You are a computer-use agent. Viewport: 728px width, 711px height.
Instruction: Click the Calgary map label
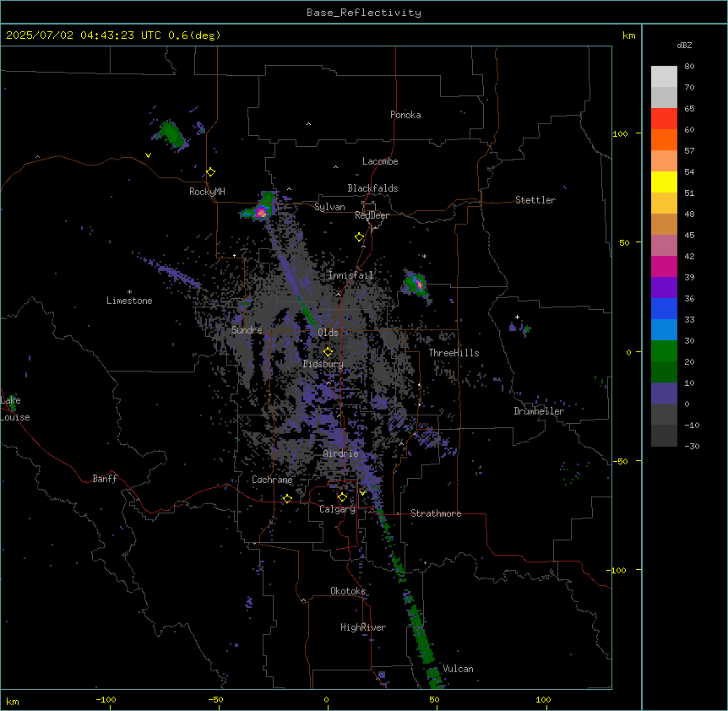(x=337, y=509)
